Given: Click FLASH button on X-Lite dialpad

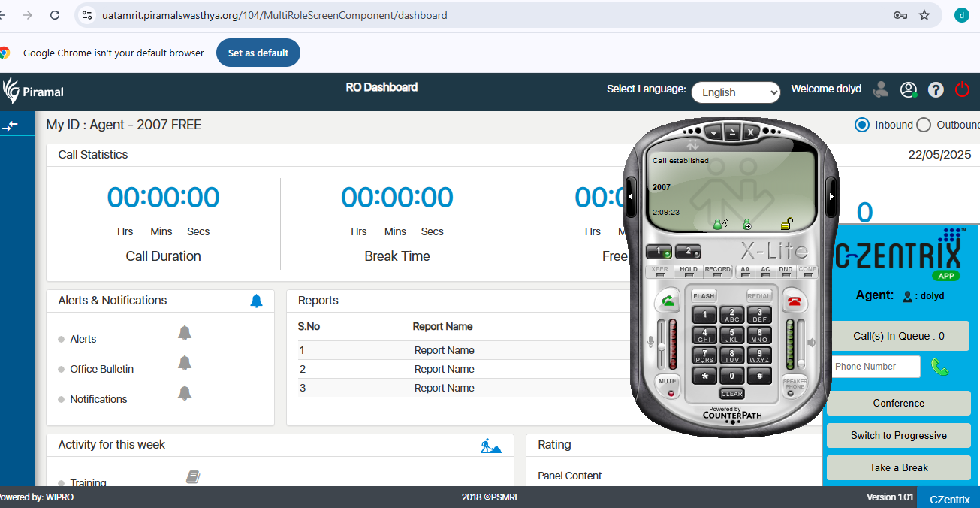Looking at the screenshot, I should tap(704, 296).
